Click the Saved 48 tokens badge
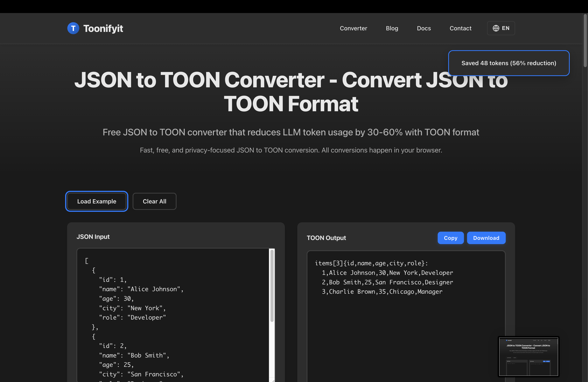Image resolution: width=588 pixels, height=382 pixels. [509, 63]
